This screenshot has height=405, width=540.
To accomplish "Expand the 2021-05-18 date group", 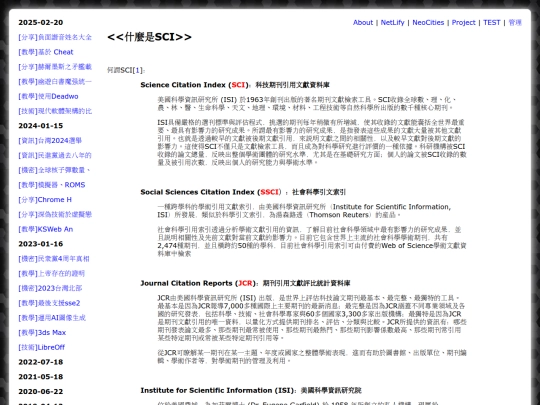I will pos(41,377).
